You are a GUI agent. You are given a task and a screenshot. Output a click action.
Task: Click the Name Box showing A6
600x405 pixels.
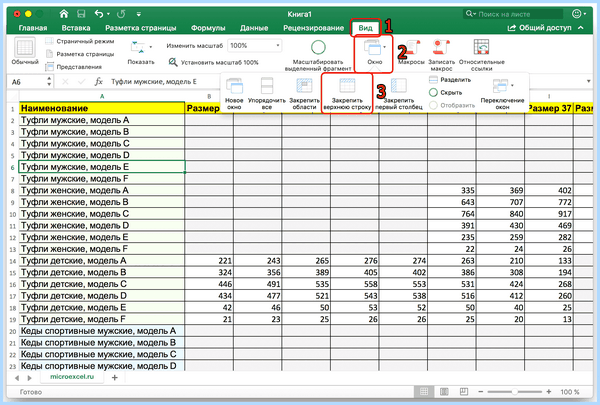point(27,82)
